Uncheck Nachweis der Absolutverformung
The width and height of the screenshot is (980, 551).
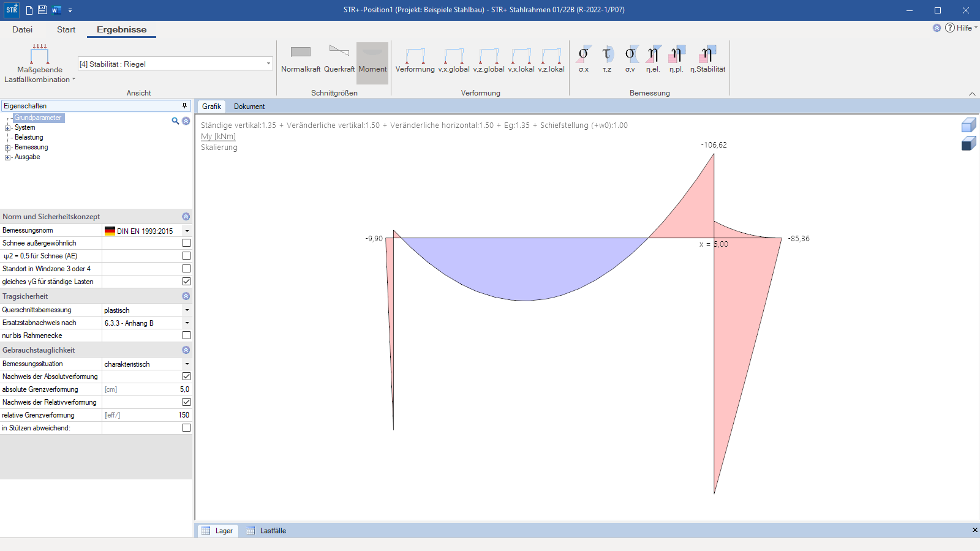(186, 377)
